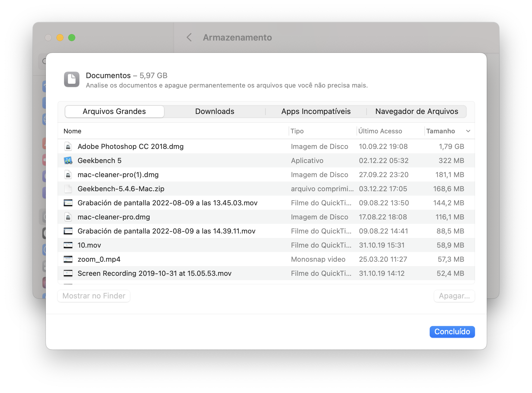Click the 13.45.03.mov recording thumbnail icon

[x=68, y=203]
